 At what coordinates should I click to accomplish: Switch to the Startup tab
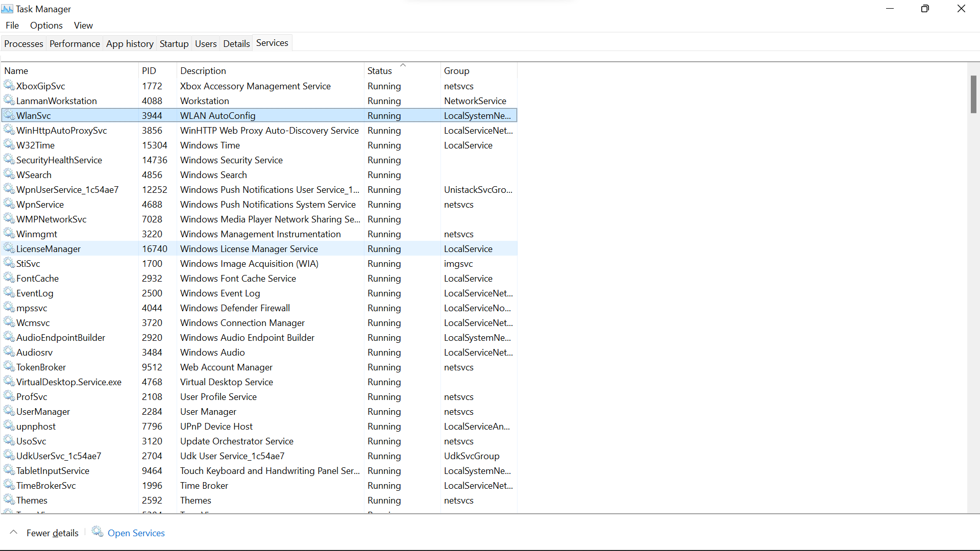pyautogui.click(x=174, y=43)
